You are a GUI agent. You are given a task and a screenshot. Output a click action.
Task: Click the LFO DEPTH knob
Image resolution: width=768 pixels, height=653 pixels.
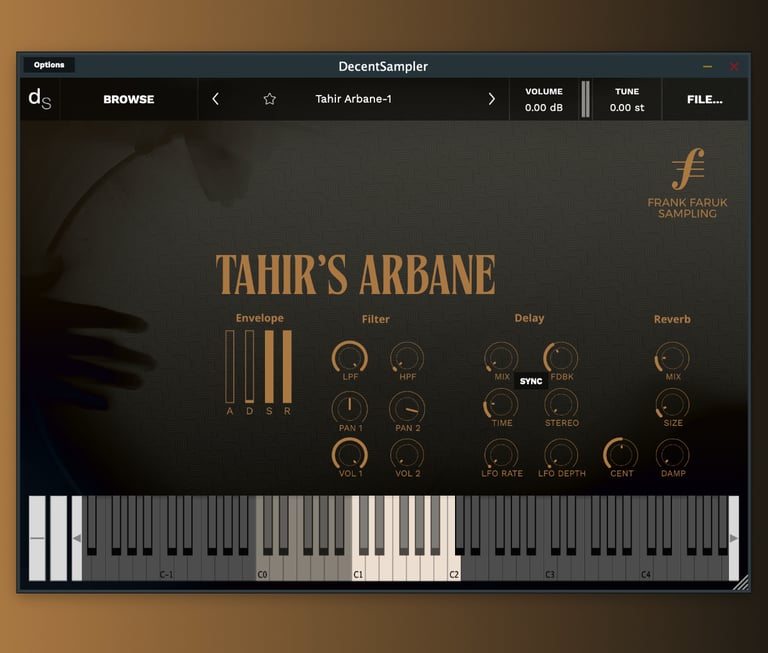(561, 455)
